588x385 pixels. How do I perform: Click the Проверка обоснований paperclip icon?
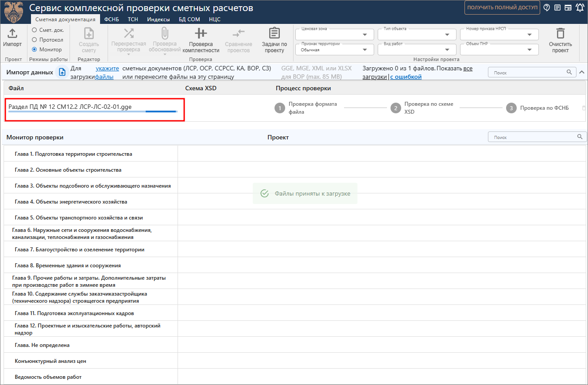pyautogui.click(x=165, y=33)
